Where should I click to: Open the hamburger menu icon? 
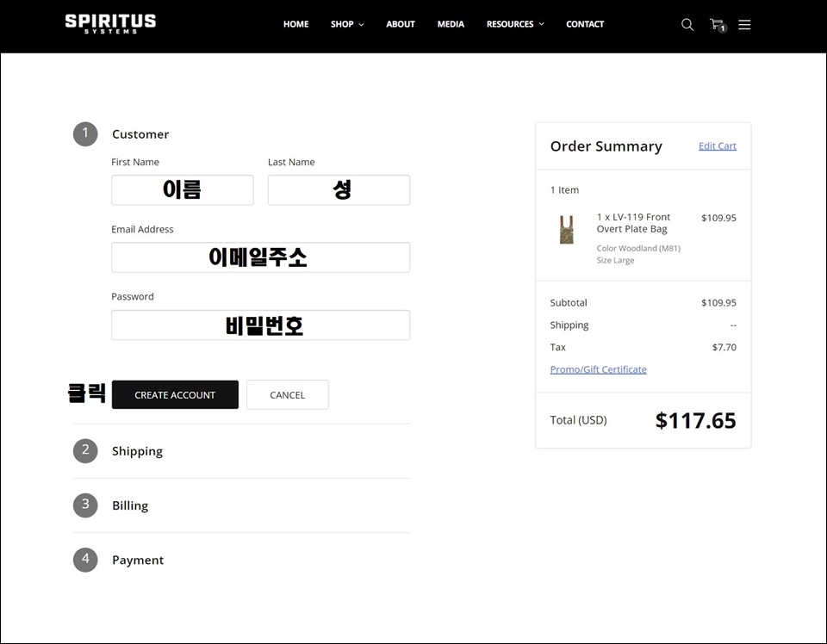tap(744, 25)
